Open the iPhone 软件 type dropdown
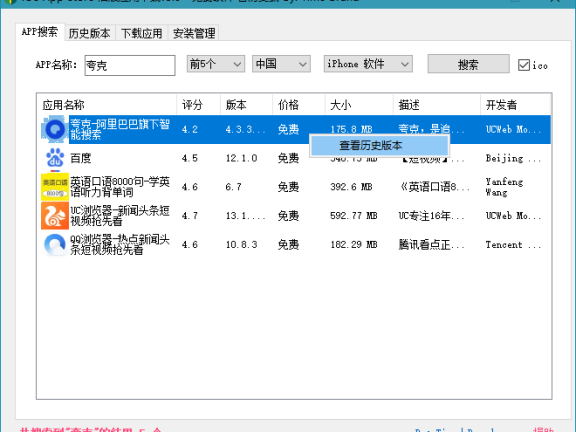The width and height of the screenshot is (576, 432). [368, 64]
